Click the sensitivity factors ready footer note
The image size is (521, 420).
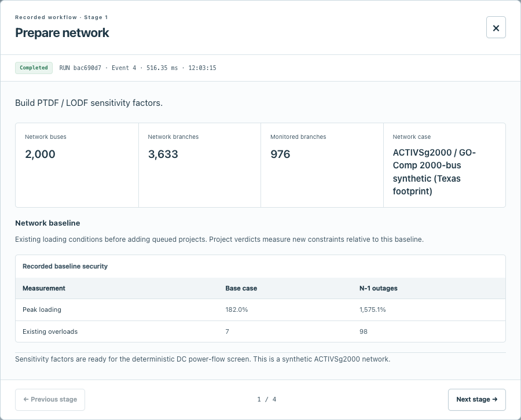(203, 359)
